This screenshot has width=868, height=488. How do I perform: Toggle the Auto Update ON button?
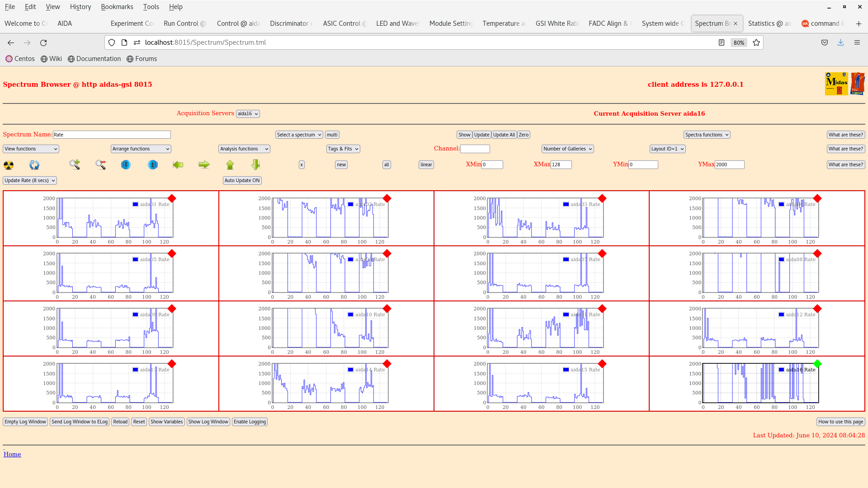pyautogui.click(x=242, y=181)
